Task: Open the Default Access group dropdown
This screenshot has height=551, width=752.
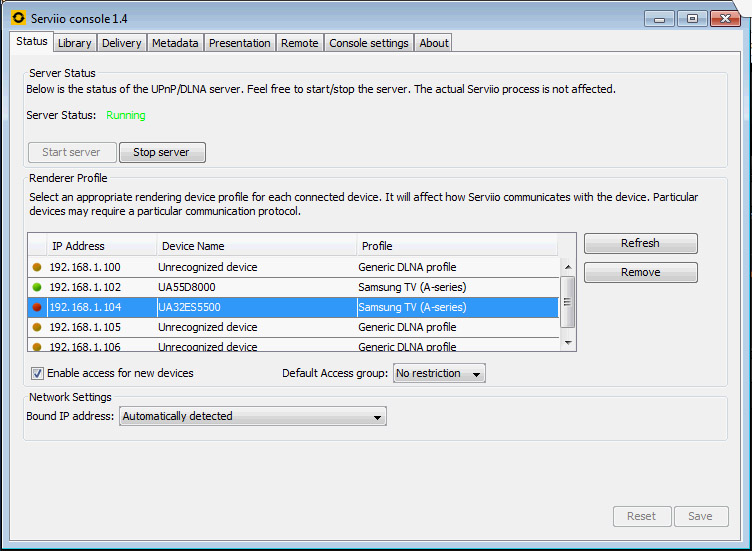Action: coord(439,373)
